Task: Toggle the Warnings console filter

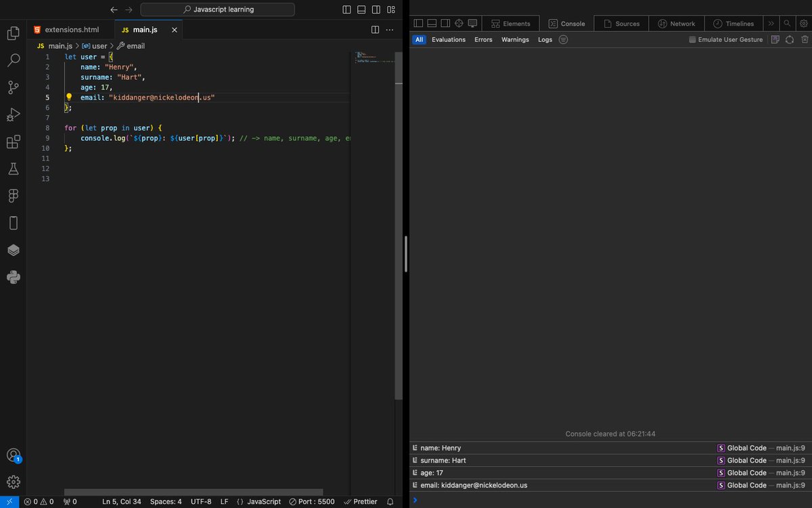Action: coord(515,39)
